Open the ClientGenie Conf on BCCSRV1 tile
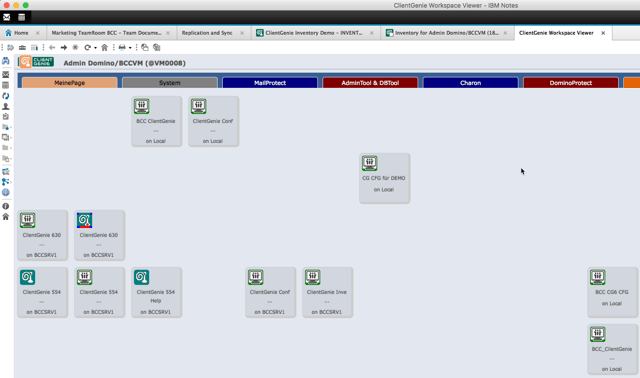Viewport: 640px width, 378px height. click(270, 292)
